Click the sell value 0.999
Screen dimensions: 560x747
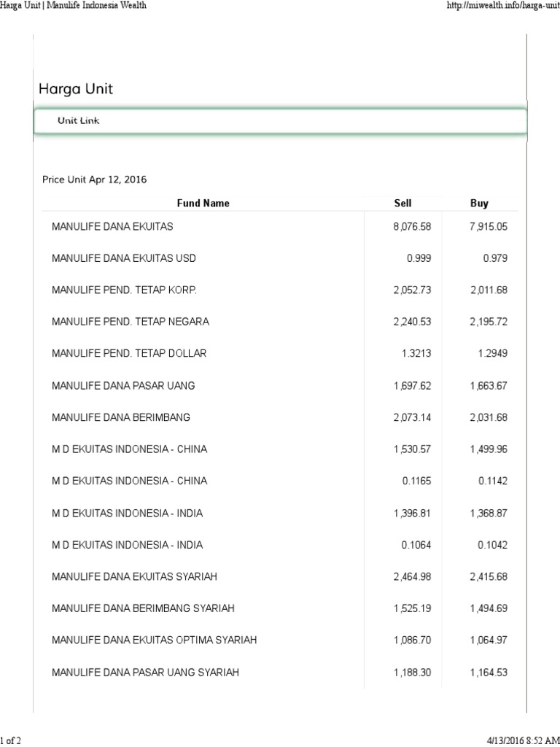tap(419, 258)
